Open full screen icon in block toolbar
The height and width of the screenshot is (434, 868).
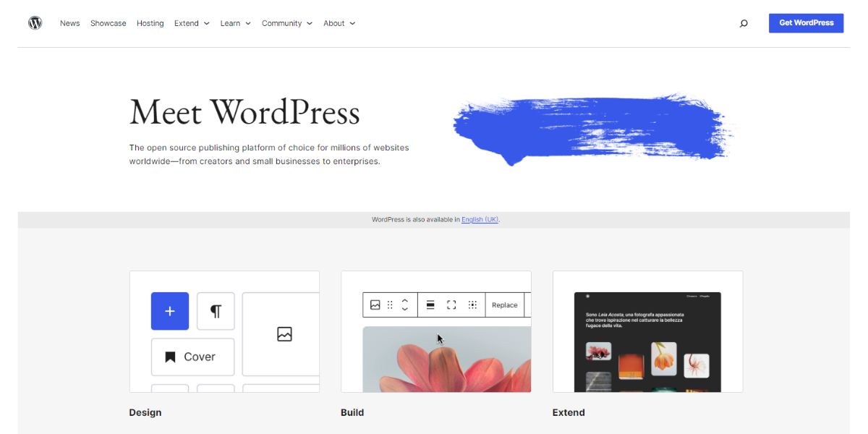point(451,305)
